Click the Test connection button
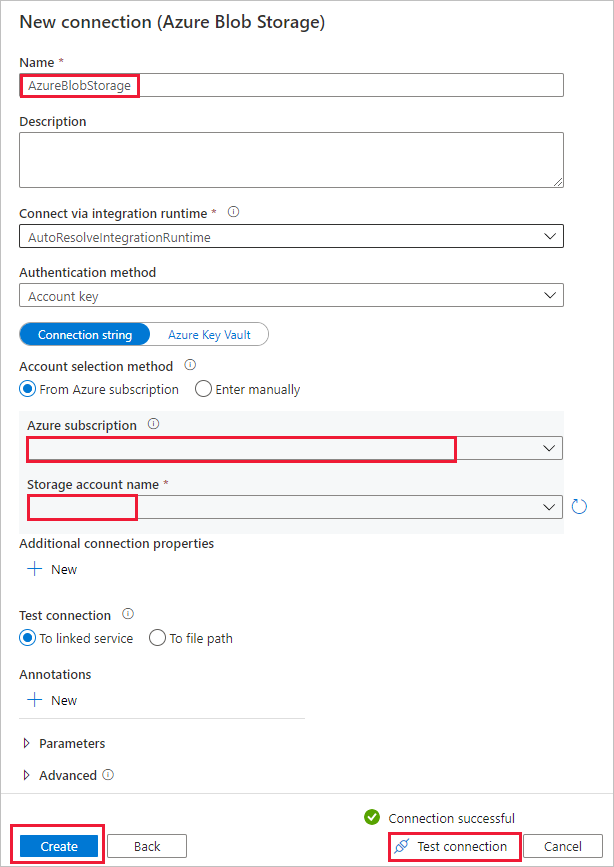 click(453, 846)
